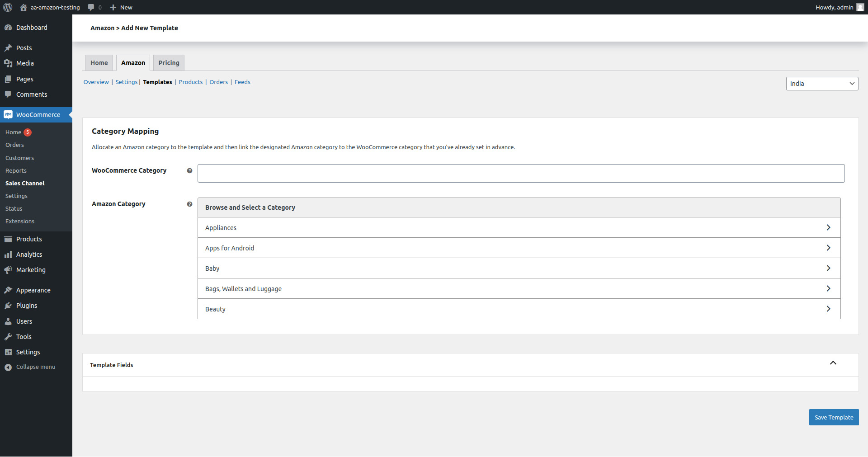
Task: Open the Dashboard sidebar icon
Action: tap(8, 28)
